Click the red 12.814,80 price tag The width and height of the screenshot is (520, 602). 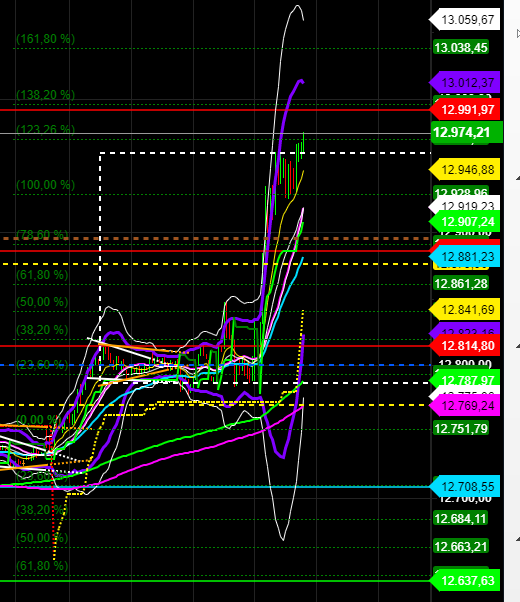coord(464,346)
